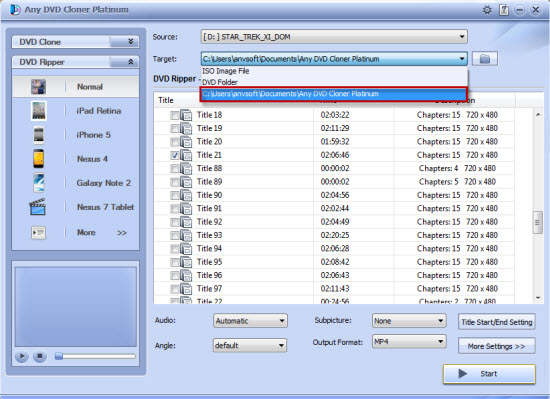The width and height of the screenshot is (550, 399).
Task: Uncheck the Title 21 checkbox
Action: coord(174,155)
